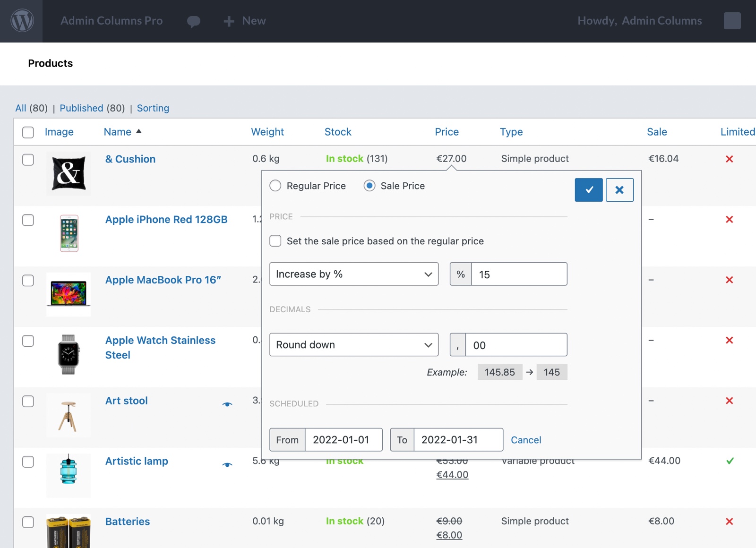756x548 pixels.
Task: Sort by Weight column header
Action: point(267,132)
